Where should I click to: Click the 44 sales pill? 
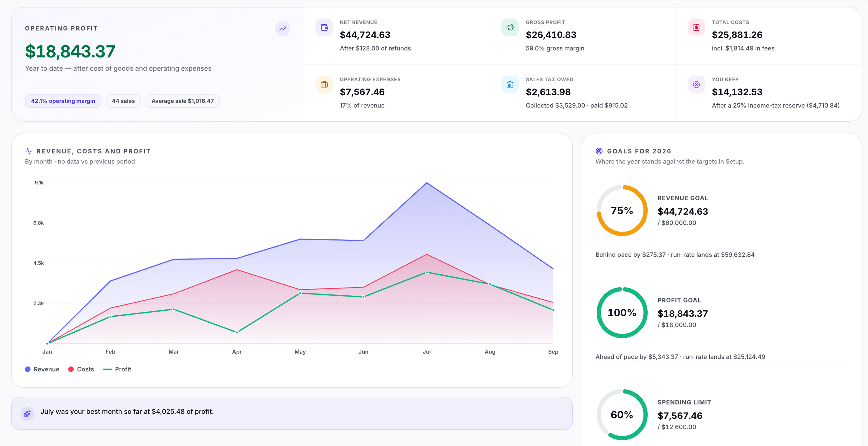point(123,101)
